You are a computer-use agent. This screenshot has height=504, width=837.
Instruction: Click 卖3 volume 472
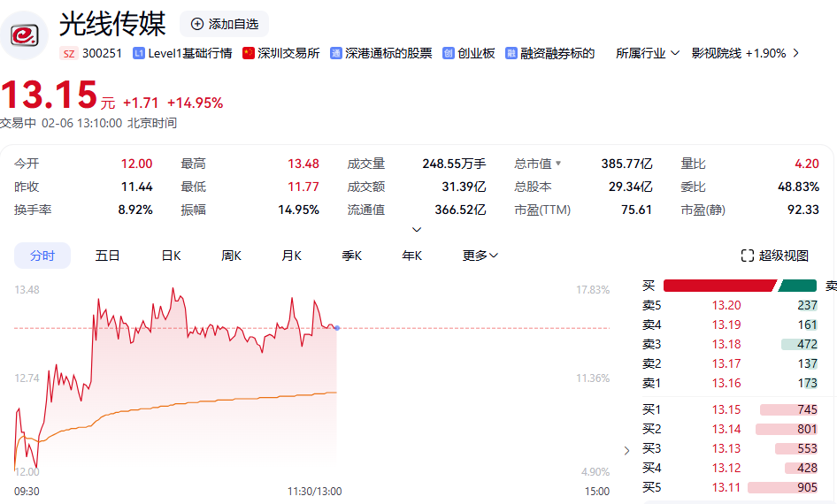pyautogui.click(x=807, y=344)
